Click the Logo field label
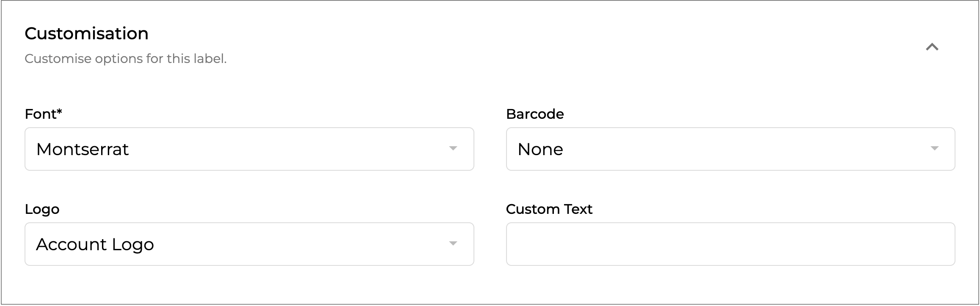This screenshot has width=980, height=306. coord(42,209)
